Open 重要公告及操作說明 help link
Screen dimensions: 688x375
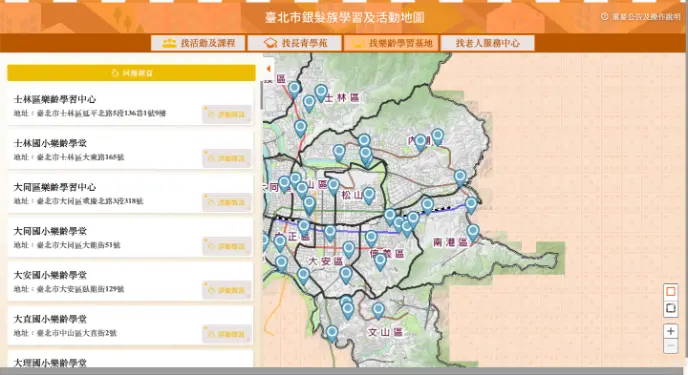point(641,17)
